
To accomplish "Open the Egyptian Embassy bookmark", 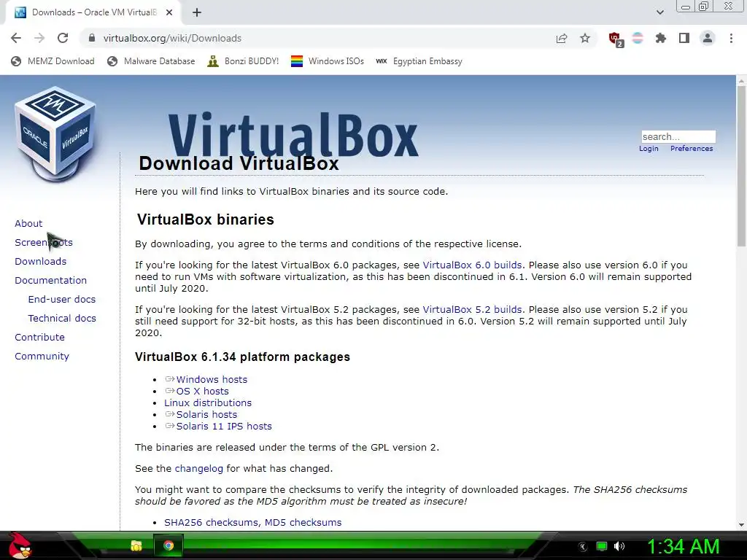I will click(x=419, y=61).
